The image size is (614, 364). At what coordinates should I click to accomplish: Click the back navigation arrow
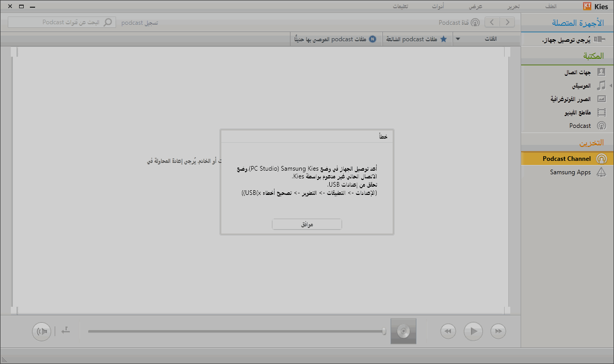pyautogui.click(x=492, y=22)
